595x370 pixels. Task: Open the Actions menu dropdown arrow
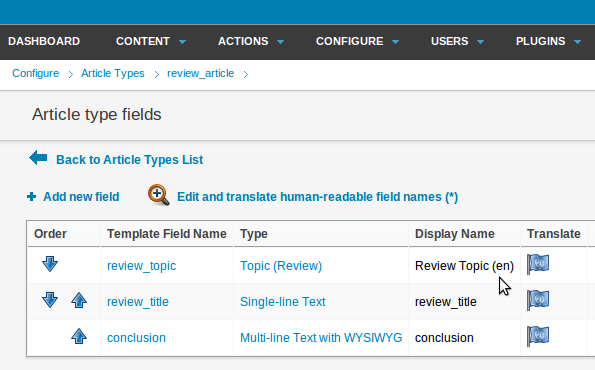click(x=280, y=42)
